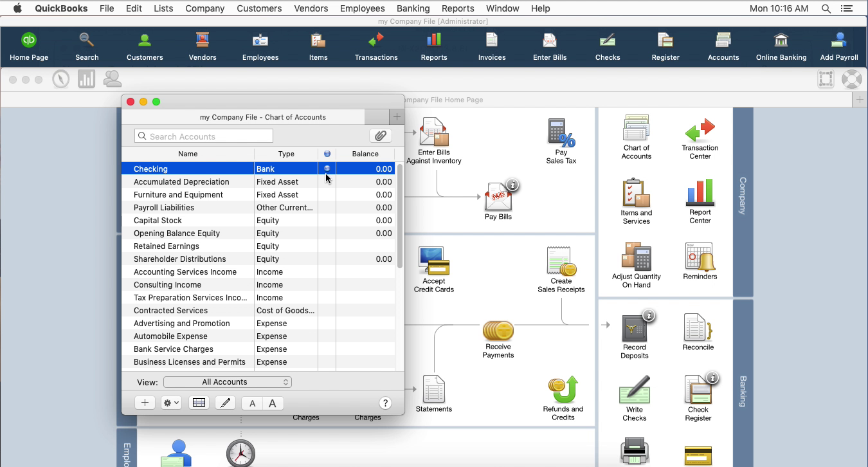Open Online Banking from toolbar
The width and height of the screenshot is (868, 467).
(781, 46)
